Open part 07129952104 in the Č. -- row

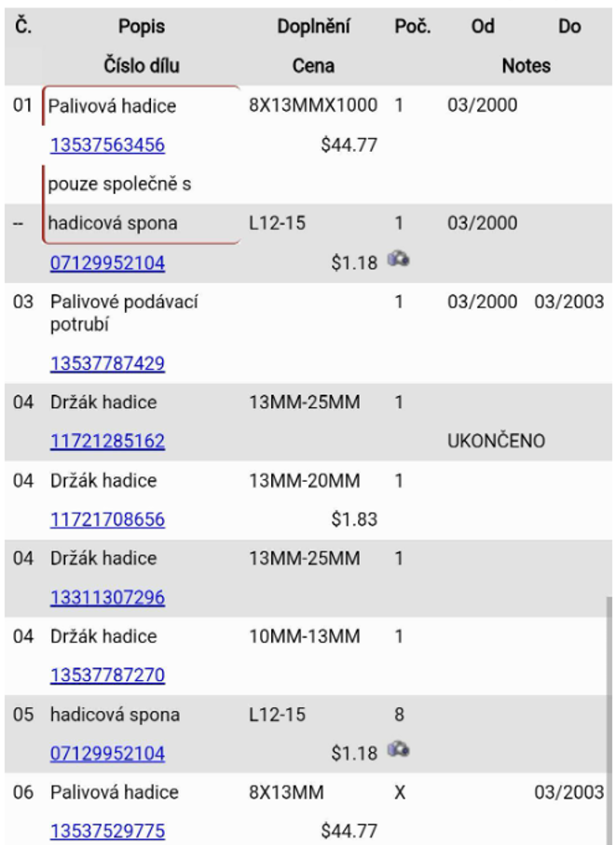click(107, 263)
